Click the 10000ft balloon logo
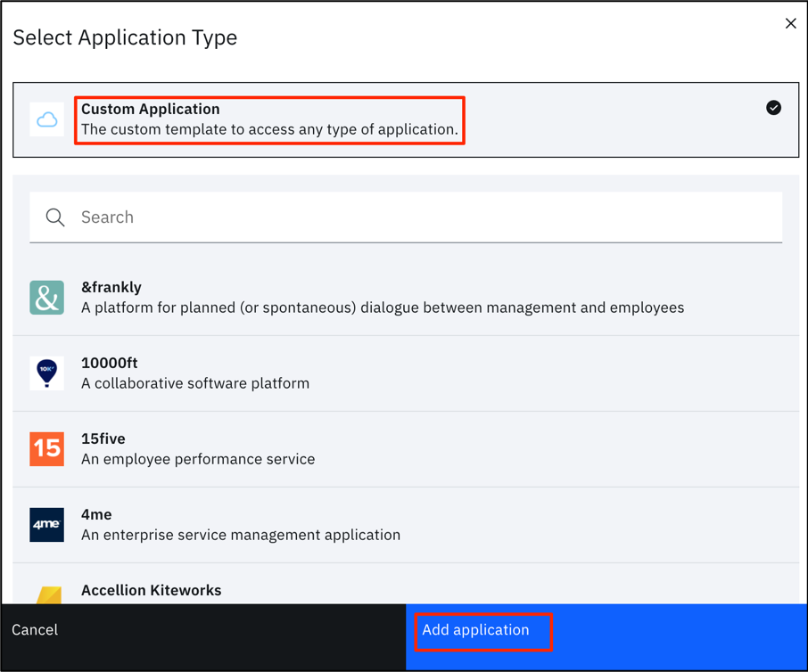Screen dimensions: 808x672 click(x=47, y=373)
